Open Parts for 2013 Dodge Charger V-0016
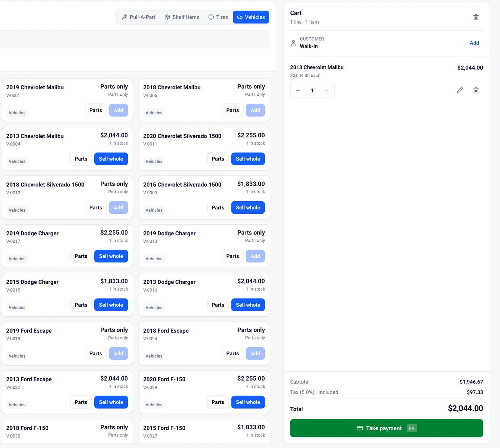This screenshot has height=448, width=500. tap(218, 305)
